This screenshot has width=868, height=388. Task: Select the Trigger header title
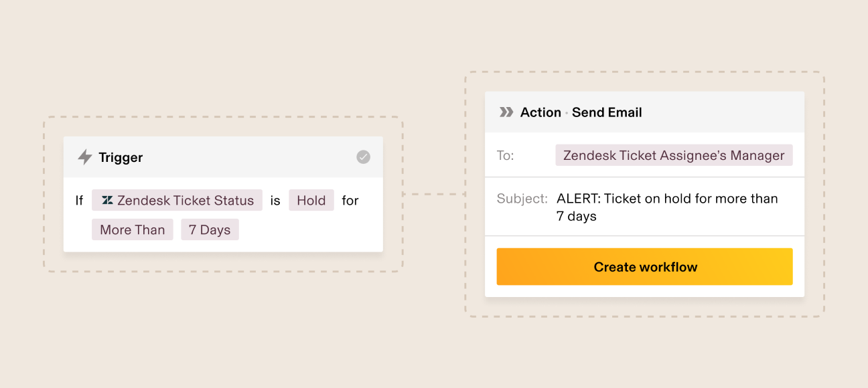pyautogui.click(x=121, y=158)
